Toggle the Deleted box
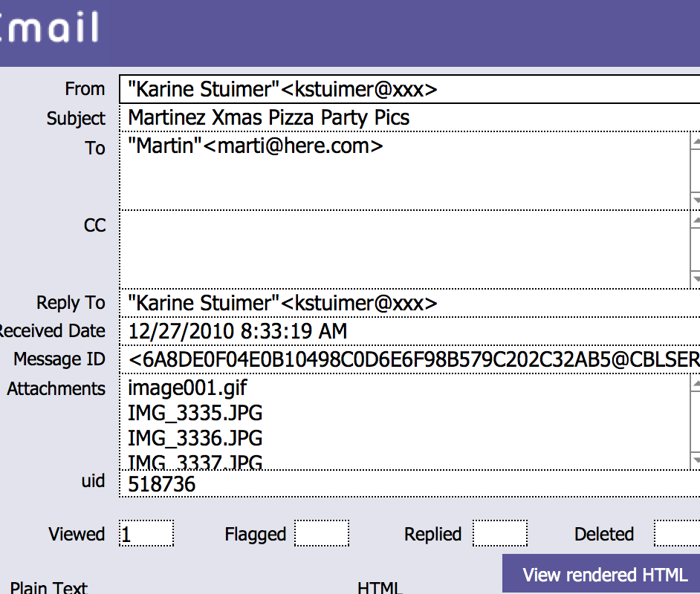The height and width of the screenshot is (594, 700). pyautogui.click(x=677, y=533)
